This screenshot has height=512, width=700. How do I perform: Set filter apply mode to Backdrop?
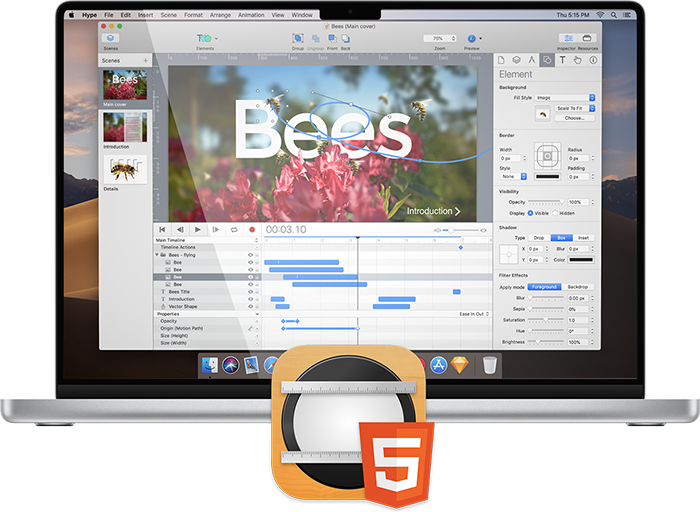click(578, 287)
